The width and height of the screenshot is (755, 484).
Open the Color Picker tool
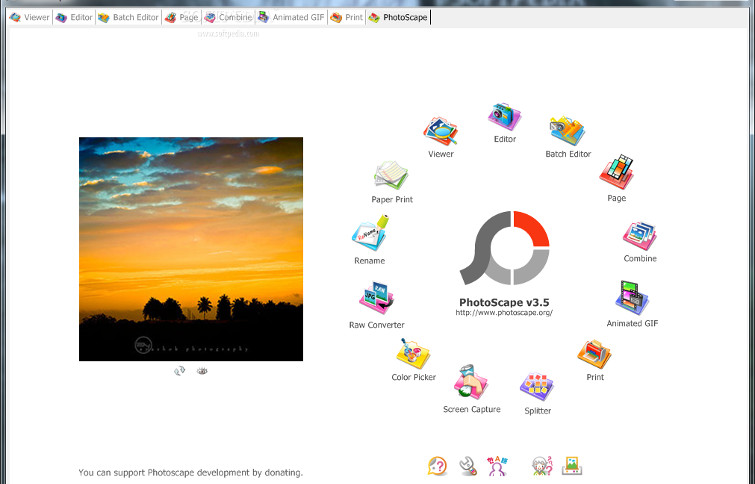pos(413,353)
